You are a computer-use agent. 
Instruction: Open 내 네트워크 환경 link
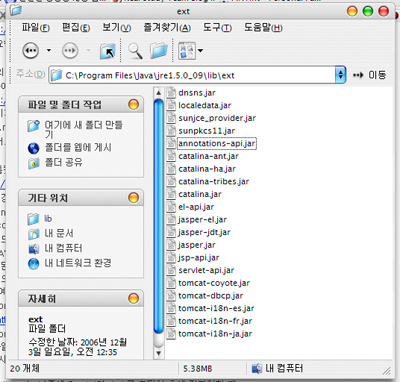coord(78,263)
